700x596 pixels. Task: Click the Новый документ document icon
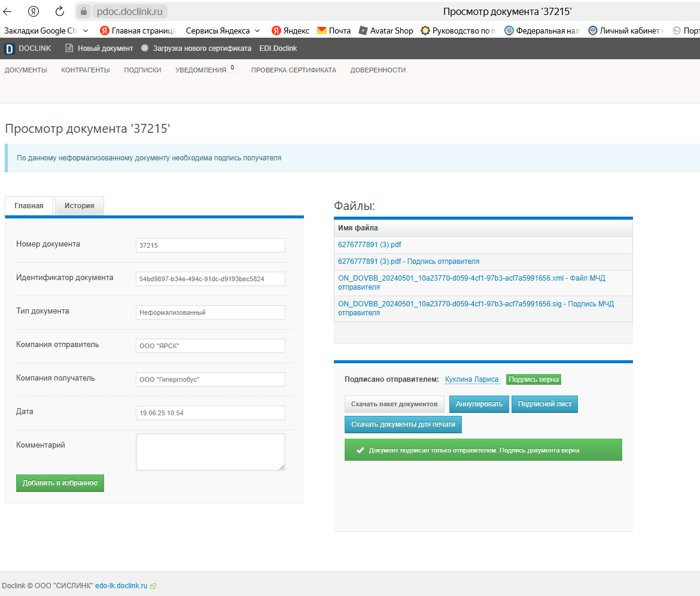click(69, 48)
